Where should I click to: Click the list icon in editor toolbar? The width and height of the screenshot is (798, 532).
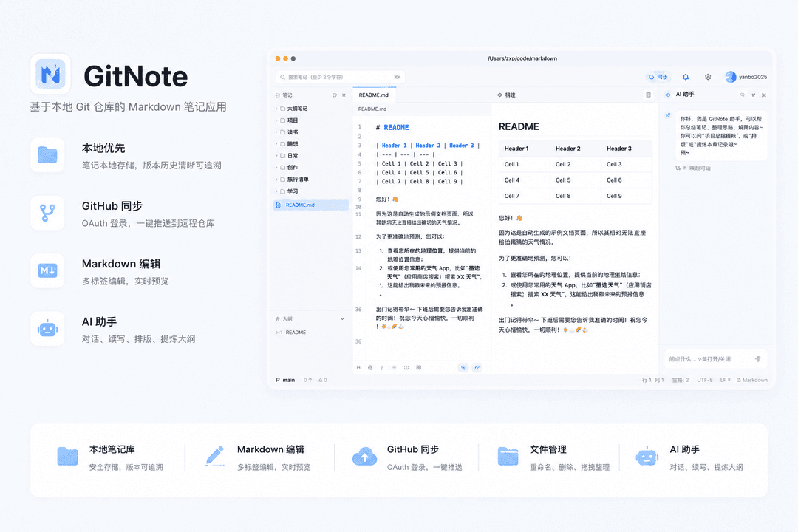394,367
